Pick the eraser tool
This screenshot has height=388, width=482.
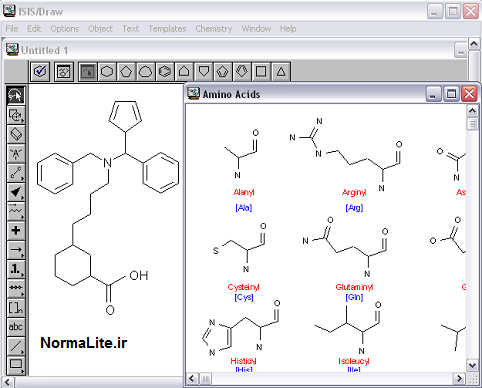15,134
